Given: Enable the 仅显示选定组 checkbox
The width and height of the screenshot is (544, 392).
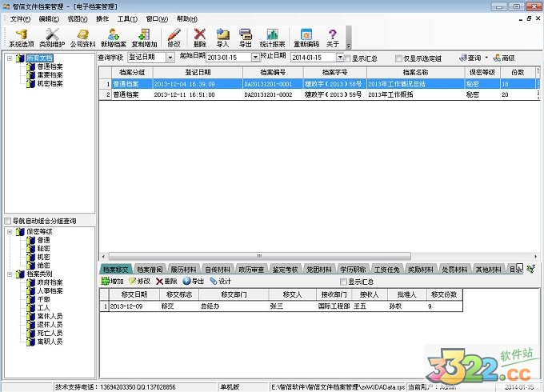Looking at the screenshot, I should tap(398, 58).
